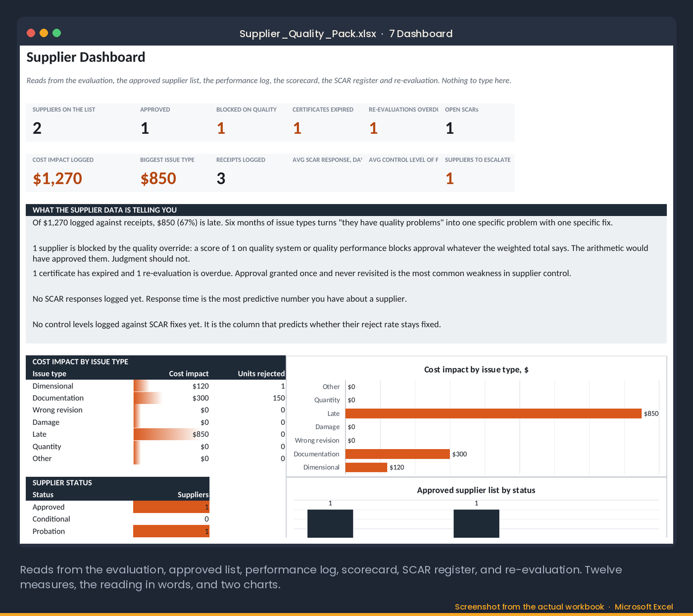Click the 'AVG SCAR RESPONSE' tile label
This screenshot has height=616, width=693.
[327, 160]
